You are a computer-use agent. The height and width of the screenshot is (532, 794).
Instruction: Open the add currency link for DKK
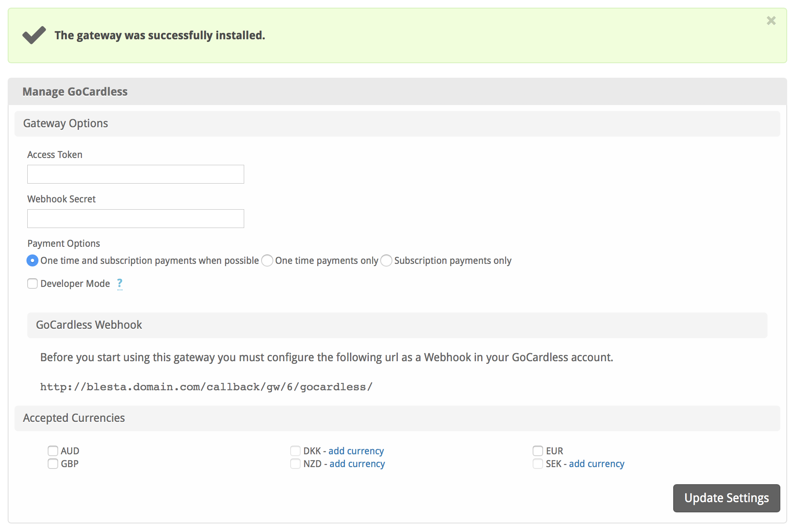[x=356, y=451]
